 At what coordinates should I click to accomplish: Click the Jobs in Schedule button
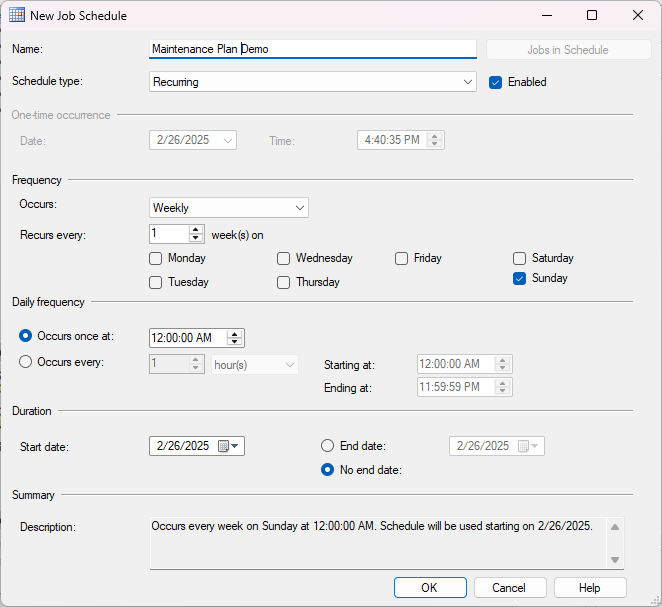point(568,50)
